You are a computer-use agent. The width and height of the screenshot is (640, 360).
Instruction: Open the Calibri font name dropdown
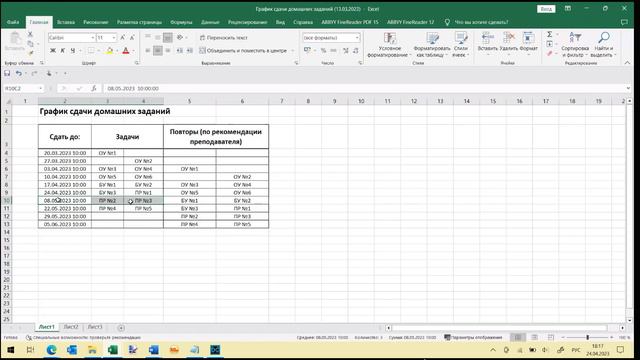point(93,38)
